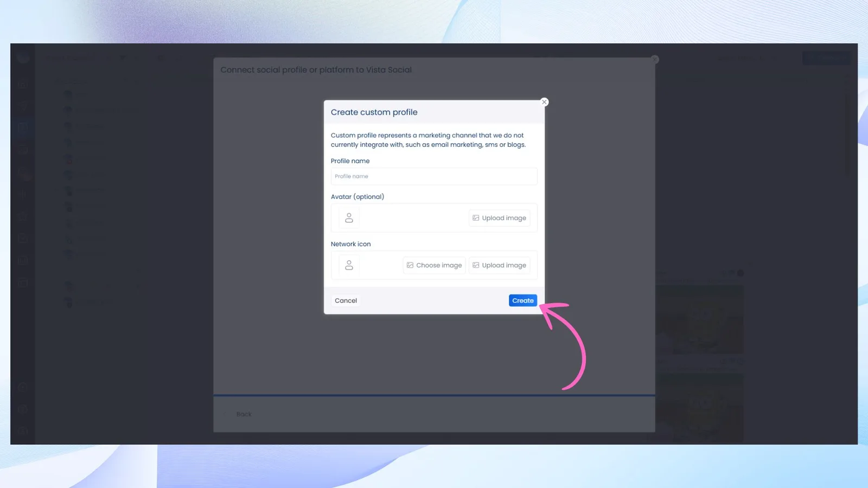Click the Vista Social logo in sidebar
The image size is (868, 488).
(x=23, y=56)
